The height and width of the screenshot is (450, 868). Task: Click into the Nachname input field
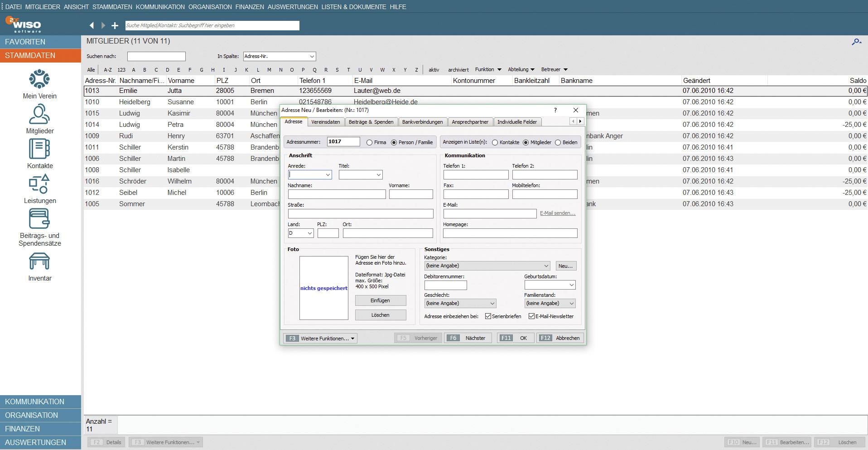(337, 194)
